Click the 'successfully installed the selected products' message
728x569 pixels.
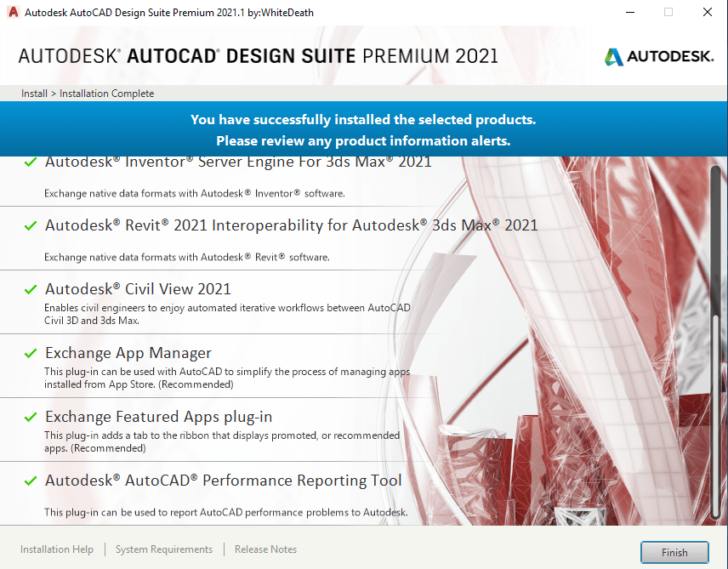[x=363, y=119]
